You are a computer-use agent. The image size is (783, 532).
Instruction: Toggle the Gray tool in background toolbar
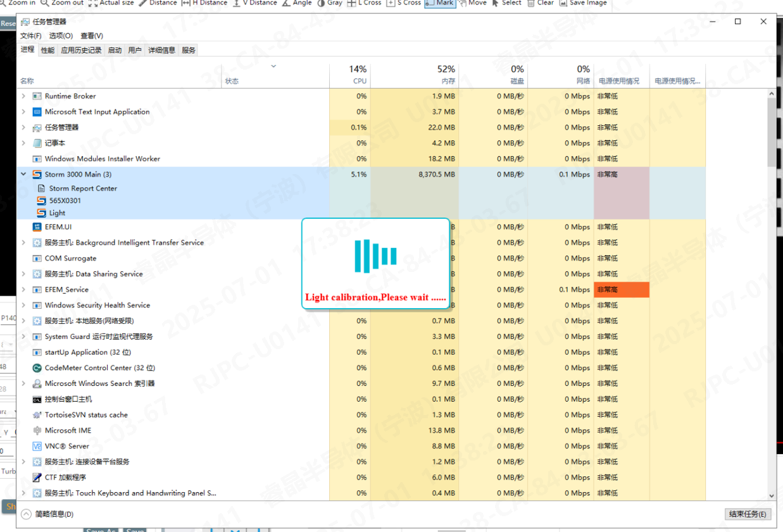click(x=330, y=3)
